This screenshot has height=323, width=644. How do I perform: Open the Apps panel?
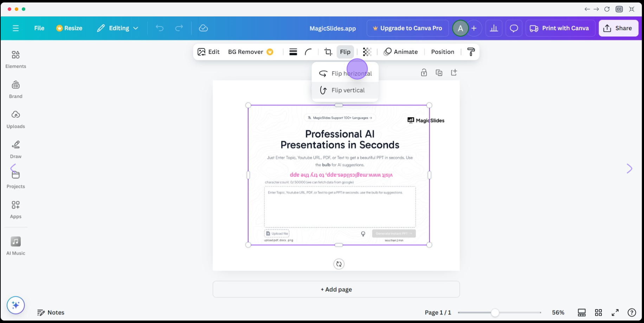coord(16,210)
